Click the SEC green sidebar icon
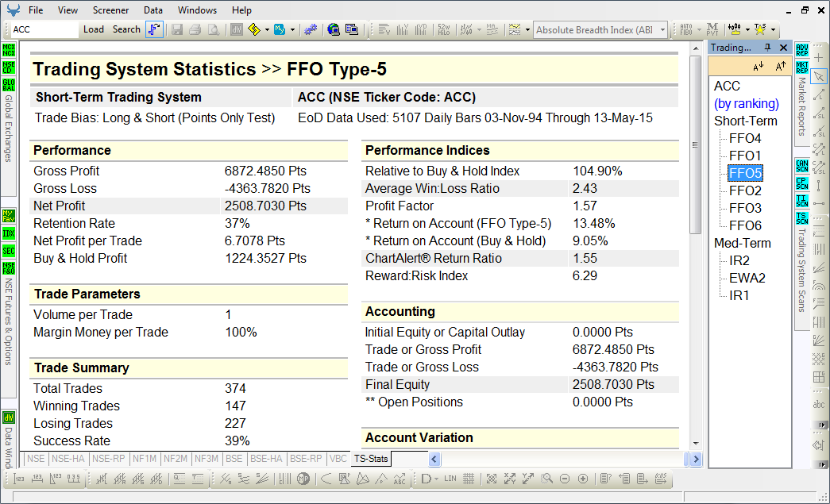 (x=9, y=252)
